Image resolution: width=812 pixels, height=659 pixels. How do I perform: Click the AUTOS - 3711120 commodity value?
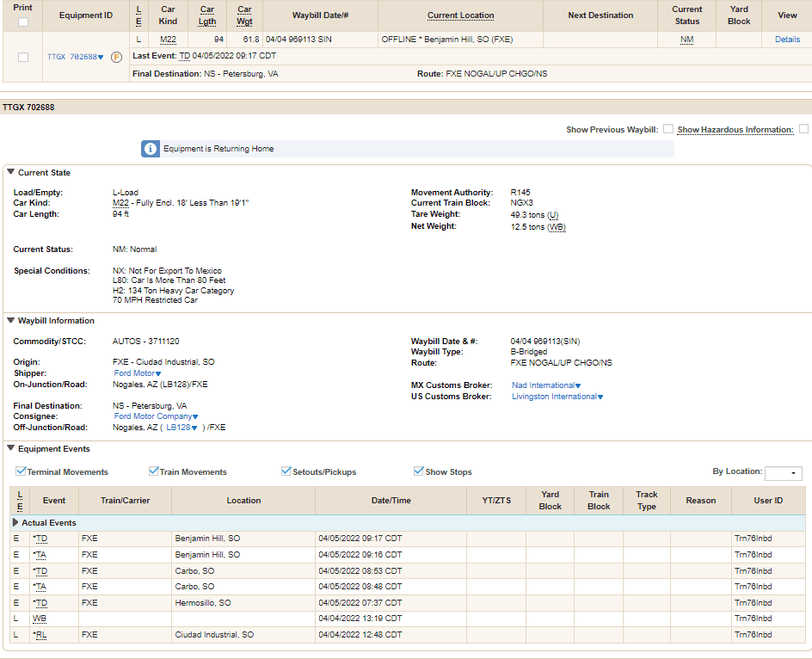145,342
